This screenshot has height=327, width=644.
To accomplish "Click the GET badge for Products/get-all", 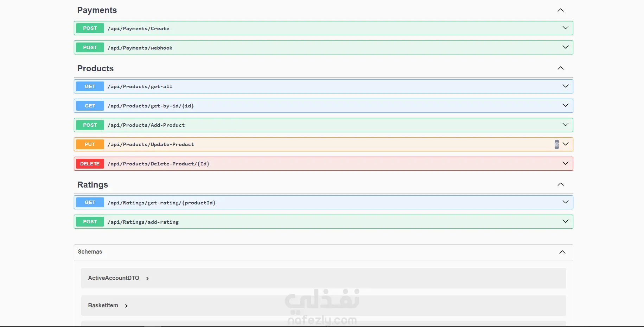I will point(90,86).
